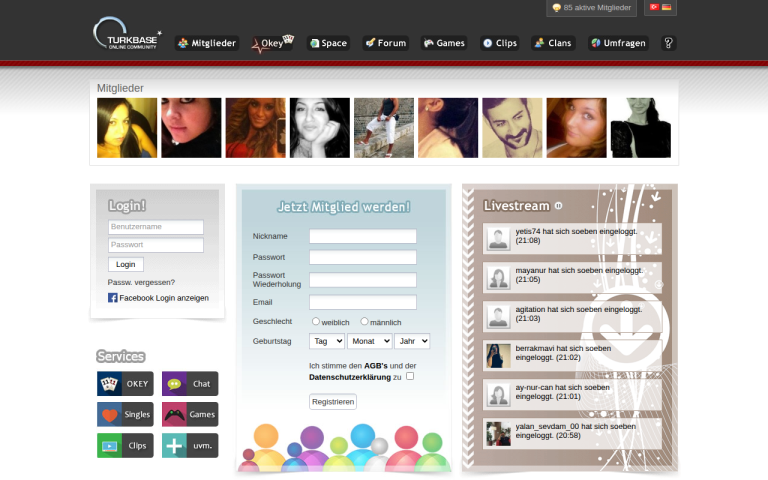Open berrakmavi's avatar in the livestream
Screen dimensions: 768x480
[x=499, y=356]
